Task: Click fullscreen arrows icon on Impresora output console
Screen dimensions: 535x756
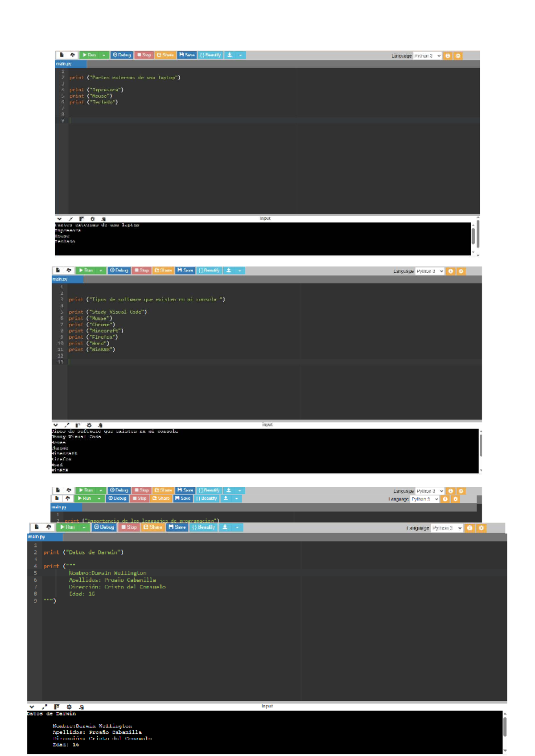Action: [70, 219]
